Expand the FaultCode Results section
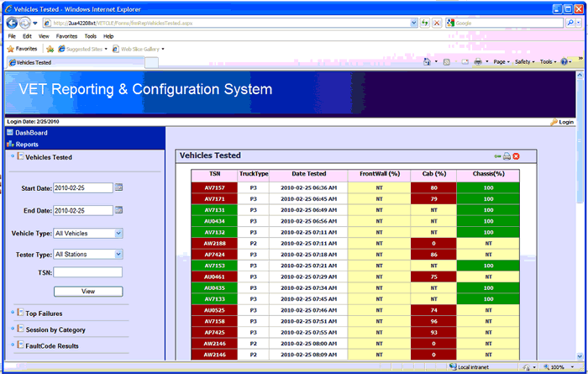The width and height of the screenshot is (588, 374). [x=51, y=345]
